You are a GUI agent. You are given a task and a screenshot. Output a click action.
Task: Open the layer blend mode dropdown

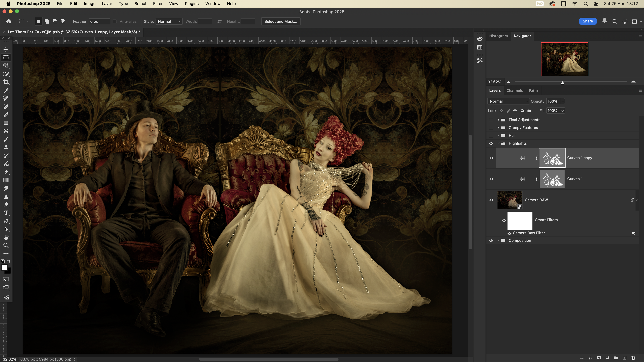[x=508, y=101]
